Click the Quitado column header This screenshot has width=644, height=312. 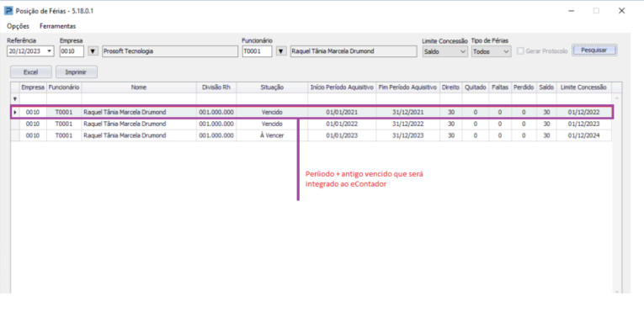pyautogui.click(x=475, y=87)
